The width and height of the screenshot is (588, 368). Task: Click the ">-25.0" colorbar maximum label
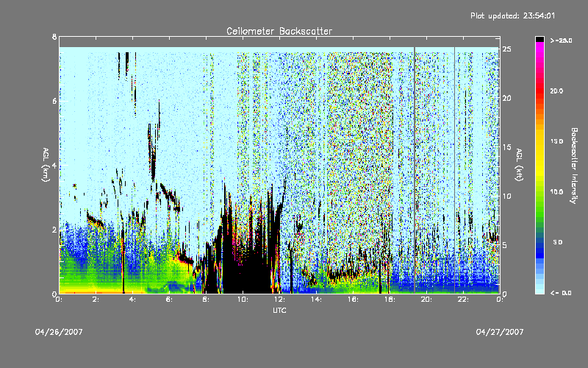pyautogui.click(x=562, y=40)
